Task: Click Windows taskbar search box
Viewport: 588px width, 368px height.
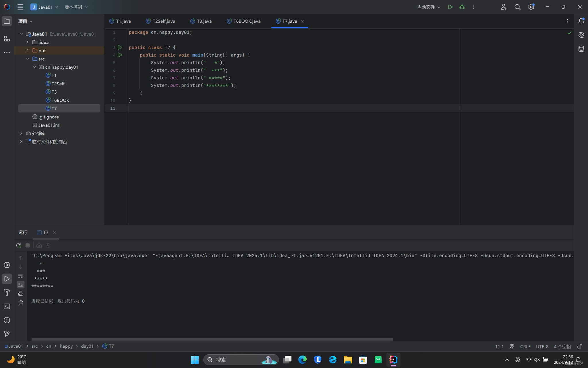Action: [x=241, y=360]
